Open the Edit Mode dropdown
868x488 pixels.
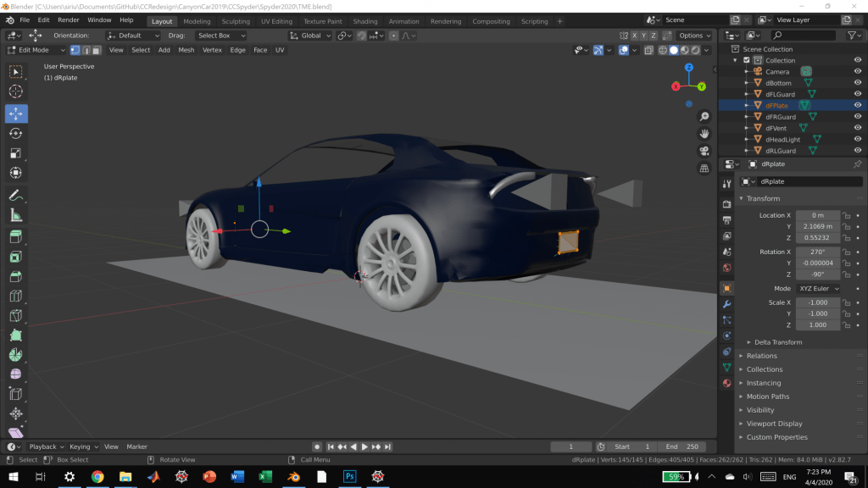[x=36, y=50]
